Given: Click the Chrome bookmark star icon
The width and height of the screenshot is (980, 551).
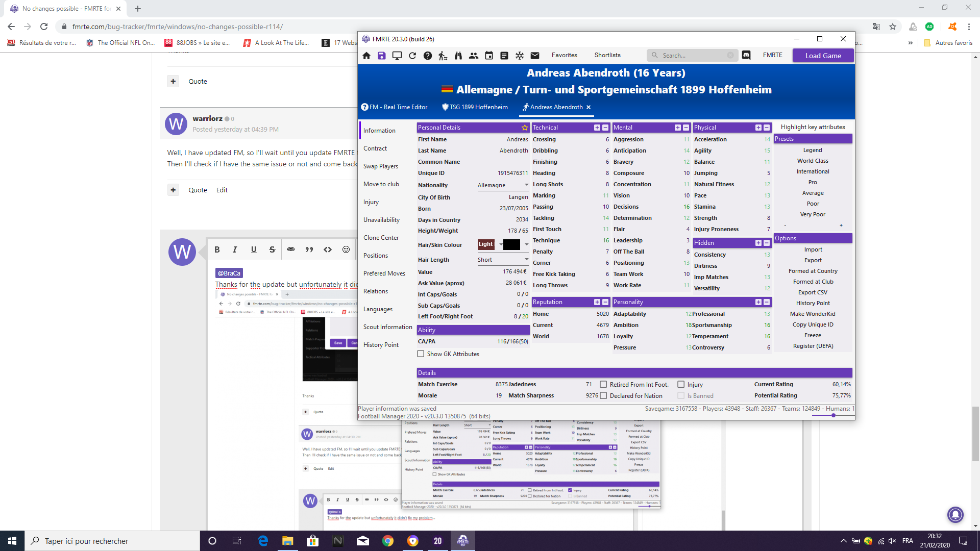Looking at the screenshot, I should pos(893,27).
